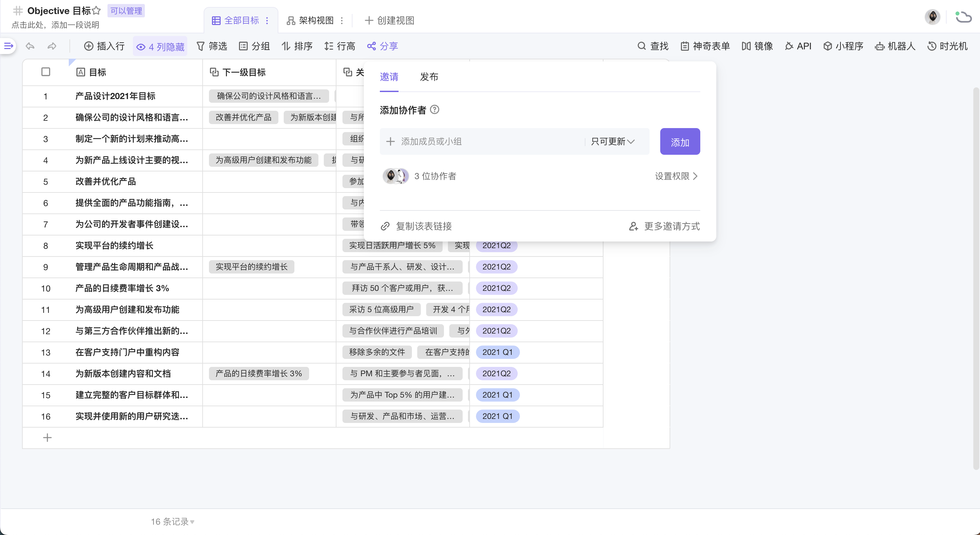
Task: Open the Magic Form (神奇表单)
Action: [x=705, y=46]
